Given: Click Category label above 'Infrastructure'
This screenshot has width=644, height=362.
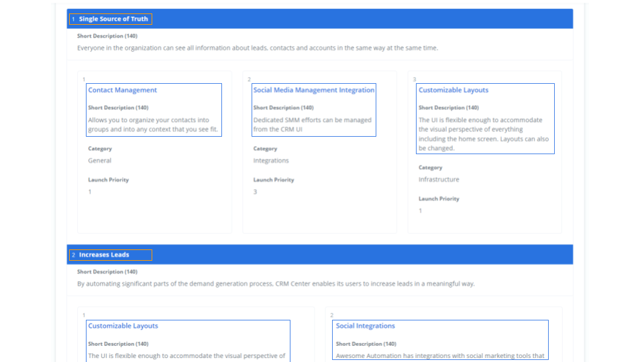Looking at the screenshot, I should (x=431, y=168).
